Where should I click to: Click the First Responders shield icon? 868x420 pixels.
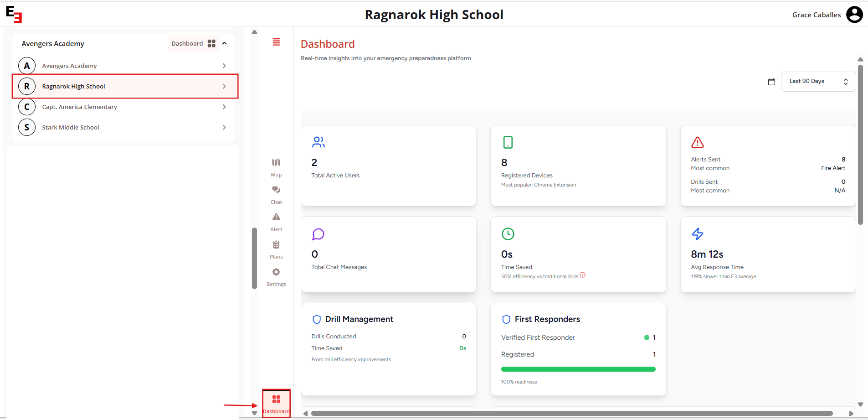506,319
